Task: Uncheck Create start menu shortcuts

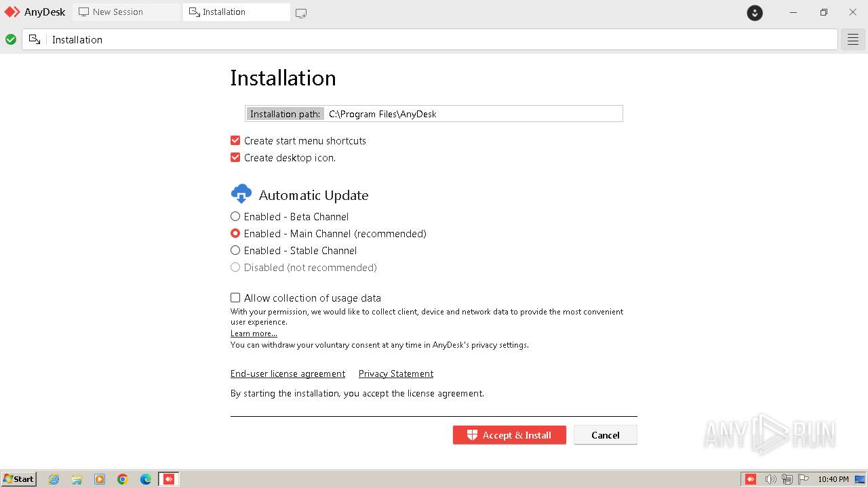Action: [x=235, y=140]
